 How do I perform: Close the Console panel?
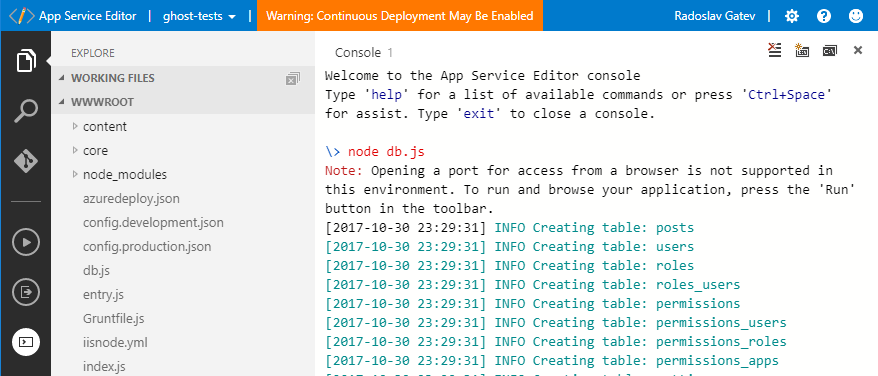point(857,50)
